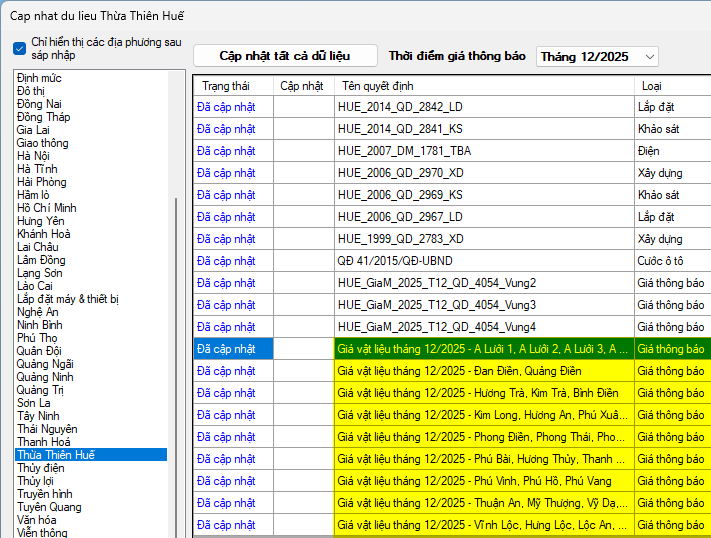Select 'Thừa Thiên Huế' highlighted list item
This screenshot has width=711, height=538.
pos(56,455)
